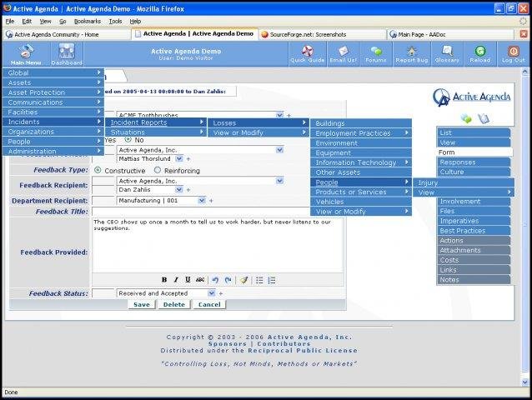
Task: Open the Sponsors link in footer
Action: click(x=228, y=343)
